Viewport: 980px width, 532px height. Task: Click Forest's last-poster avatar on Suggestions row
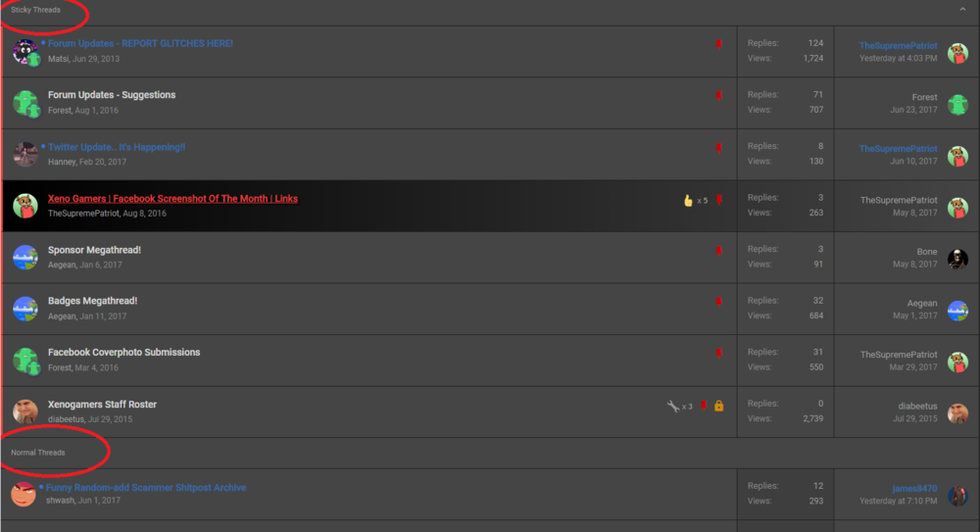click(x=957, y=105)
